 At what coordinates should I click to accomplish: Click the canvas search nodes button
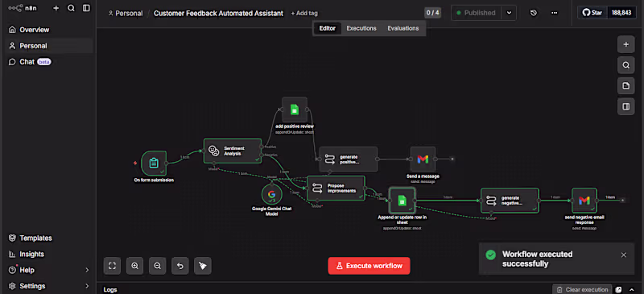626,65
